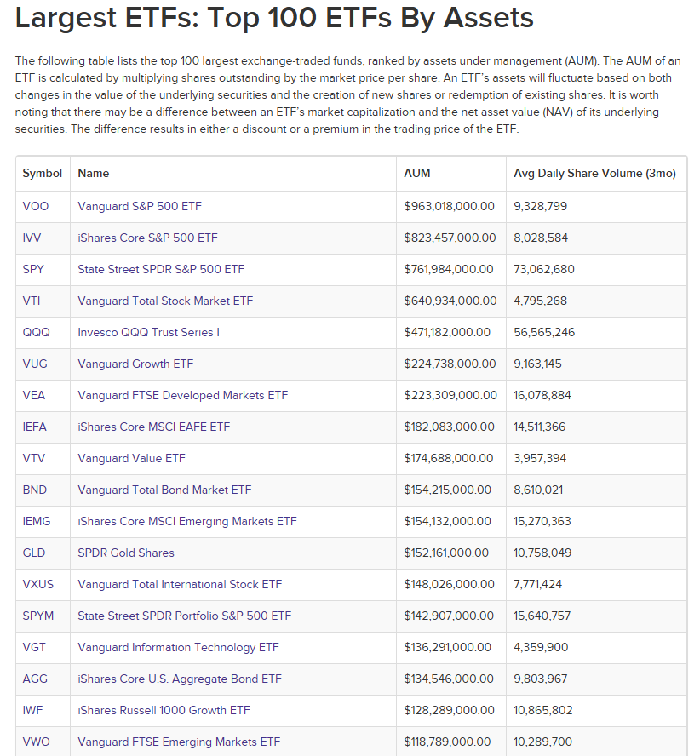This screenshot has width=700, height=756.
Task: Click the AUM column header
Action: pyautogui.click(x=417, y=173)
